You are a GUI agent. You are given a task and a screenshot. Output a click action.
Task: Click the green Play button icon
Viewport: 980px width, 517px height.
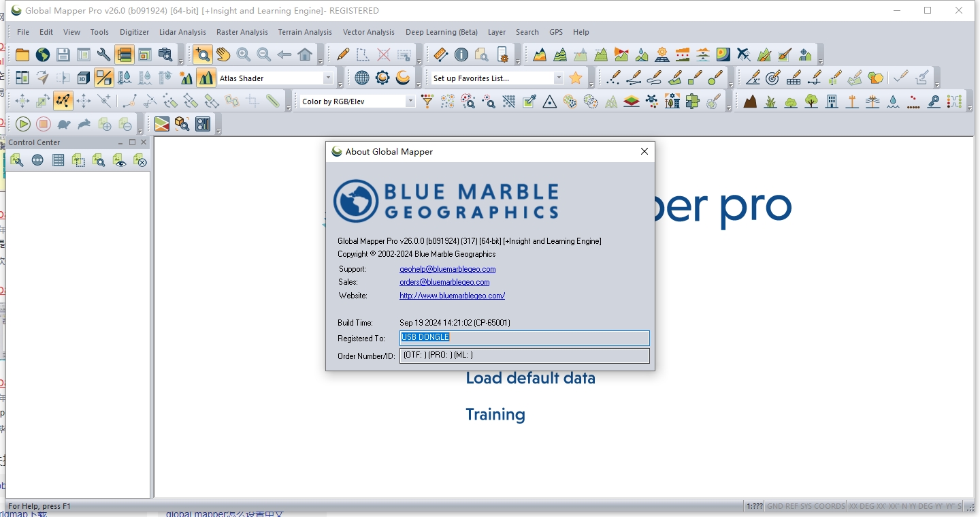[x=23, y=124]
